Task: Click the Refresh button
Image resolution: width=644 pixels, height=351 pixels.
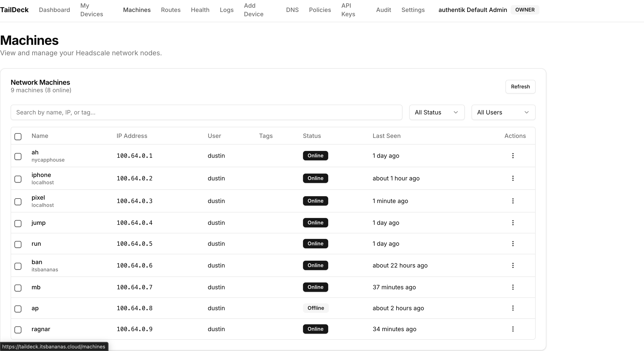Action: tap(520, 86)
